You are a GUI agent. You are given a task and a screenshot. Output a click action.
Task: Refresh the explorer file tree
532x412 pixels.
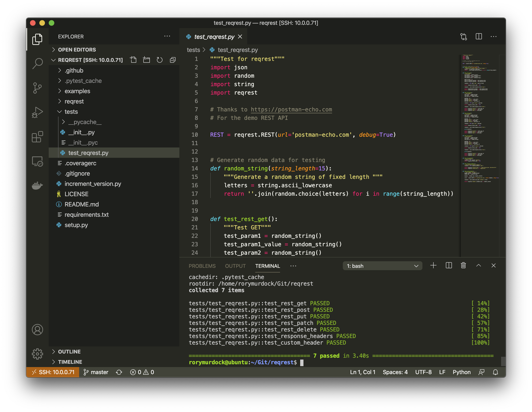tap(159, 60)
